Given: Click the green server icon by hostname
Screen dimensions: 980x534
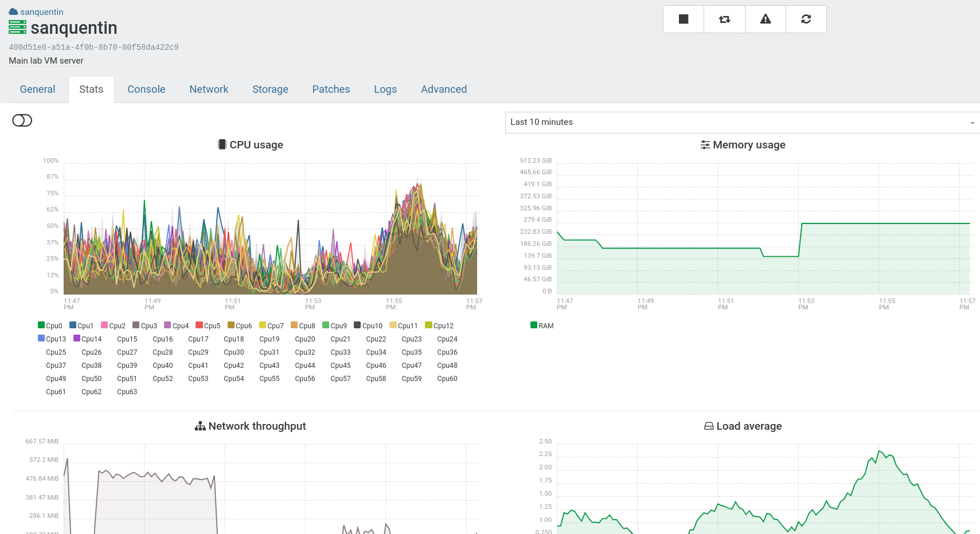Looking at the screenshot, I should [x=17, y=28].
